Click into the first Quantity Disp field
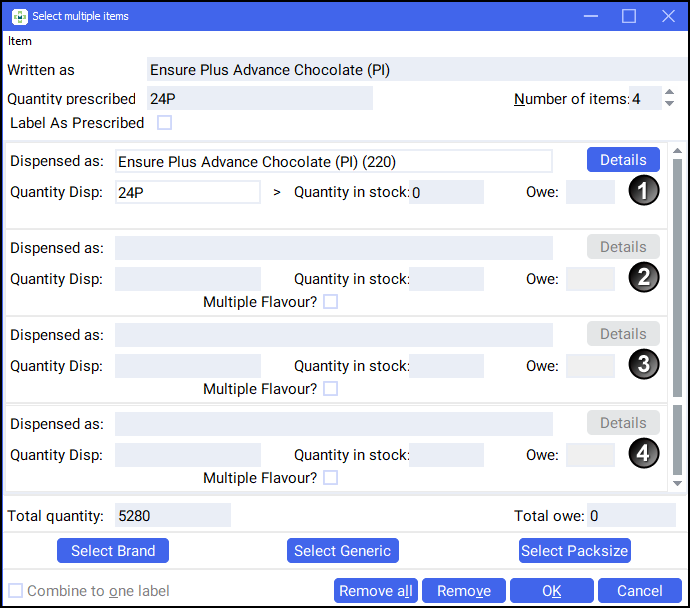The width and height of the screenshot is (690, 608). coord(188,192)
